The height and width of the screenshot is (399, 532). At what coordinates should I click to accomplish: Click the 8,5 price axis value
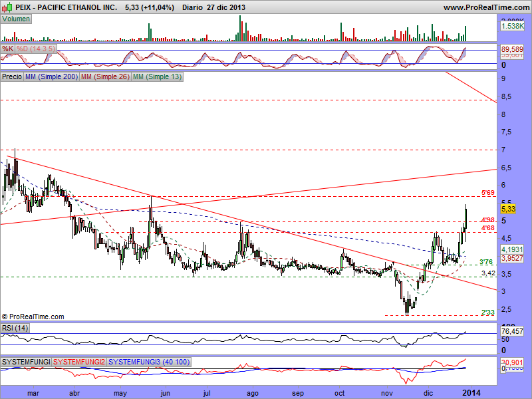[506, 96]
